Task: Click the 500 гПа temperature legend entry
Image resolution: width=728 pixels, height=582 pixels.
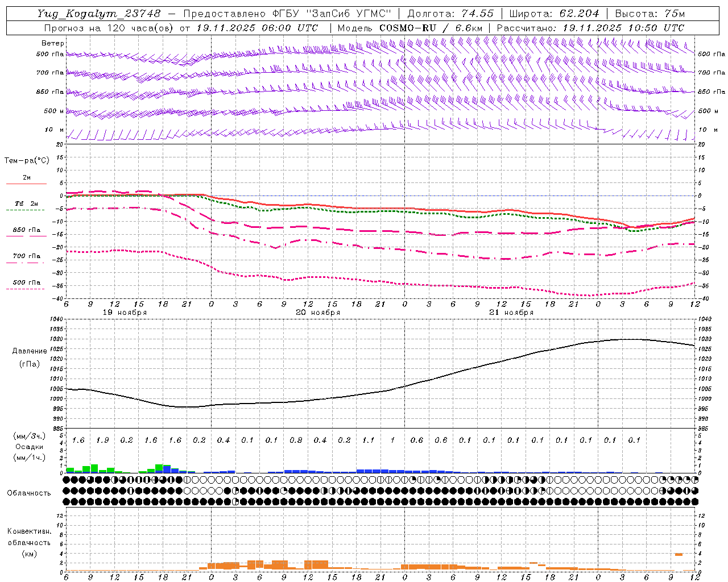Action: (27, 282)
